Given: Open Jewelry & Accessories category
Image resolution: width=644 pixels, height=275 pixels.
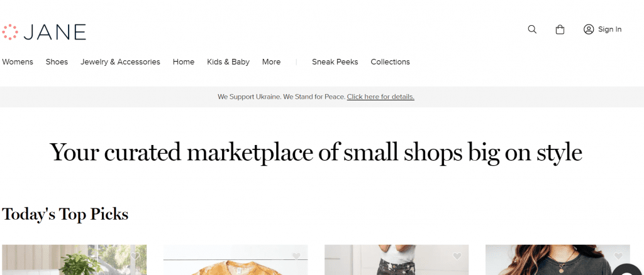Looking at the screenshot, I should [120, 62].
